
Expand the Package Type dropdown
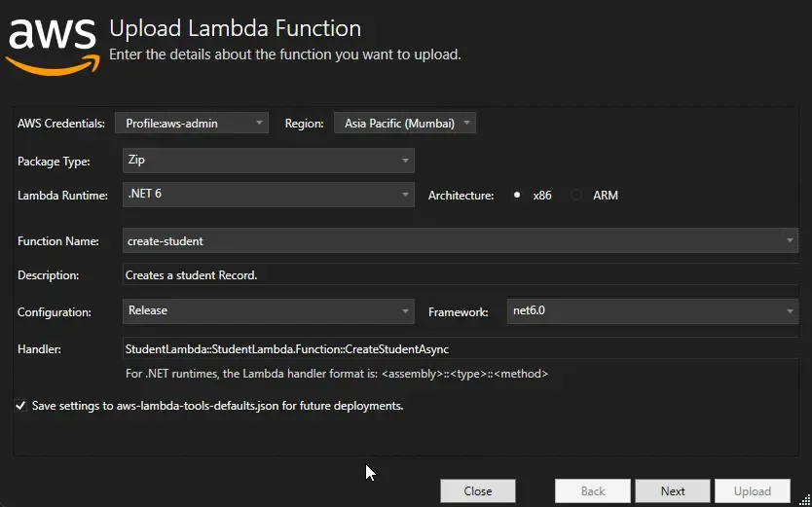[x=269, y=161]
